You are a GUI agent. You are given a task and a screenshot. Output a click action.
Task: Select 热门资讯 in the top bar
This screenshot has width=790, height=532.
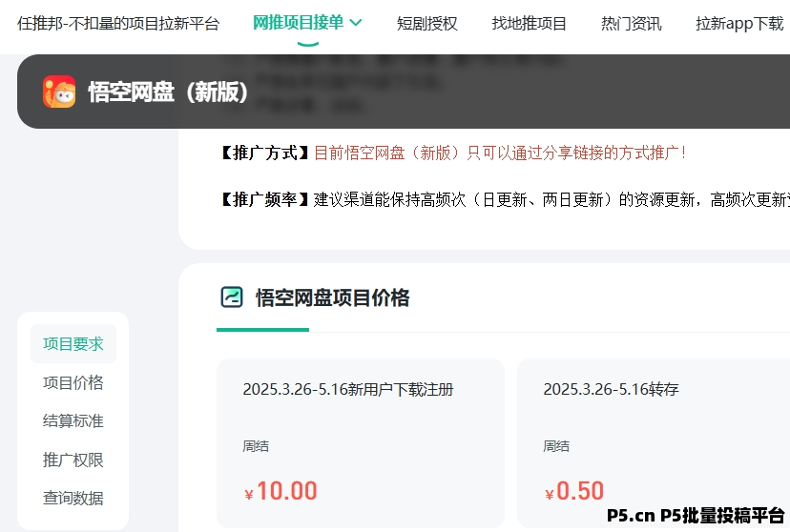click(631, 24)
